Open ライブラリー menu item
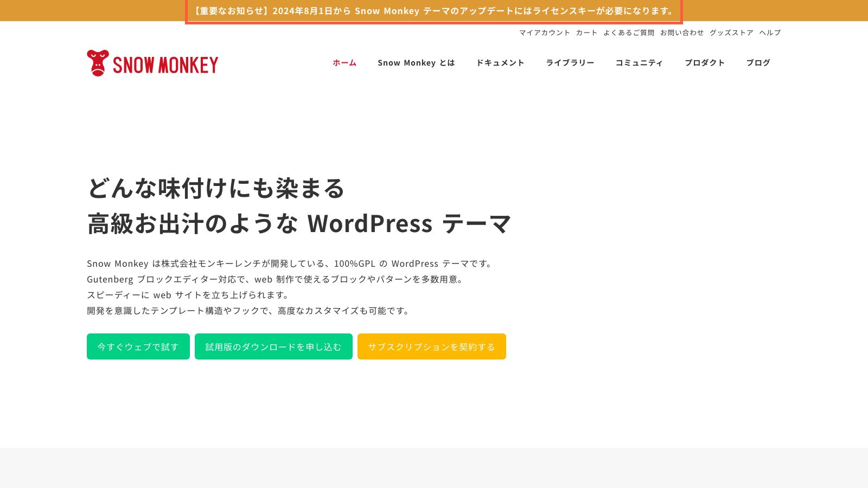The height and width of the screenshot is (488, 868). pyautogui.click(x=570, y=63)
